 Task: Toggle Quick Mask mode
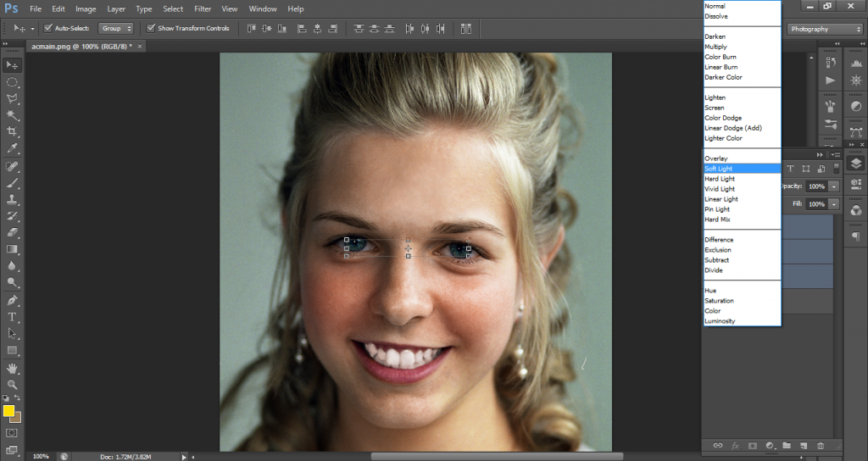tap(12, 433)
